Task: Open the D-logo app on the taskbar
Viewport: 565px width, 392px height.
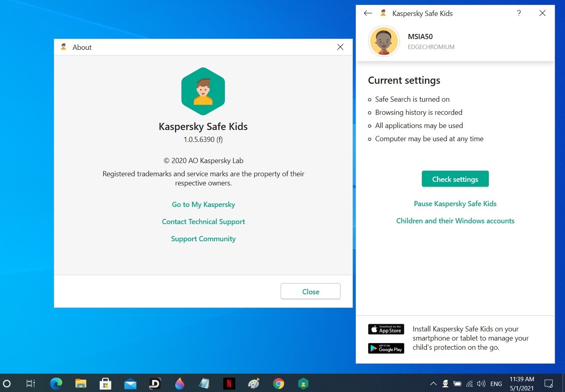Action: (x=155, y=384)
